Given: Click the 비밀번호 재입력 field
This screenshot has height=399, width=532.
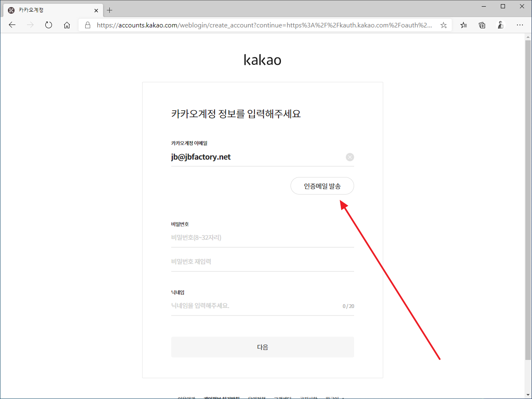Looking at the screenshot, I should [x=263, y=262].
